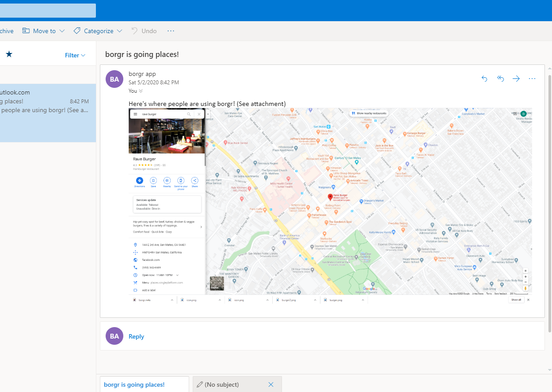The height and width of the screenshot is (392, 552).
Task: Open the Filter dropdown
Action: (x=75, y=55)
